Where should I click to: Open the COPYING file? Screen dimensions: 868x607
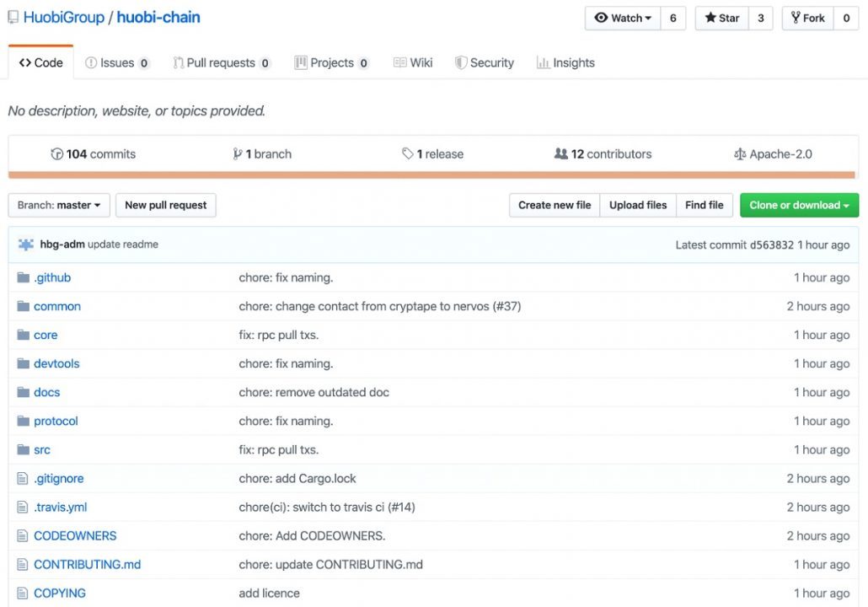pyautogui.click(x=60, y=594)
